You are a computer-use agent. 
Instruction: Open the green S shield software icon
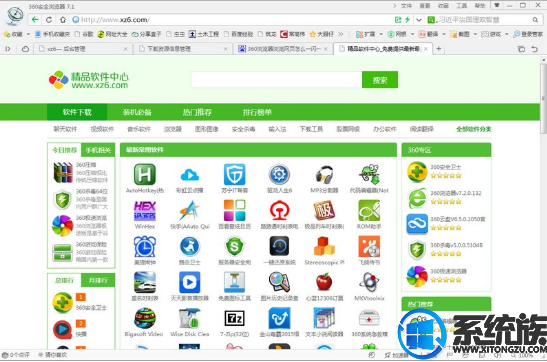pyautogui.click(x=234, y=246)
